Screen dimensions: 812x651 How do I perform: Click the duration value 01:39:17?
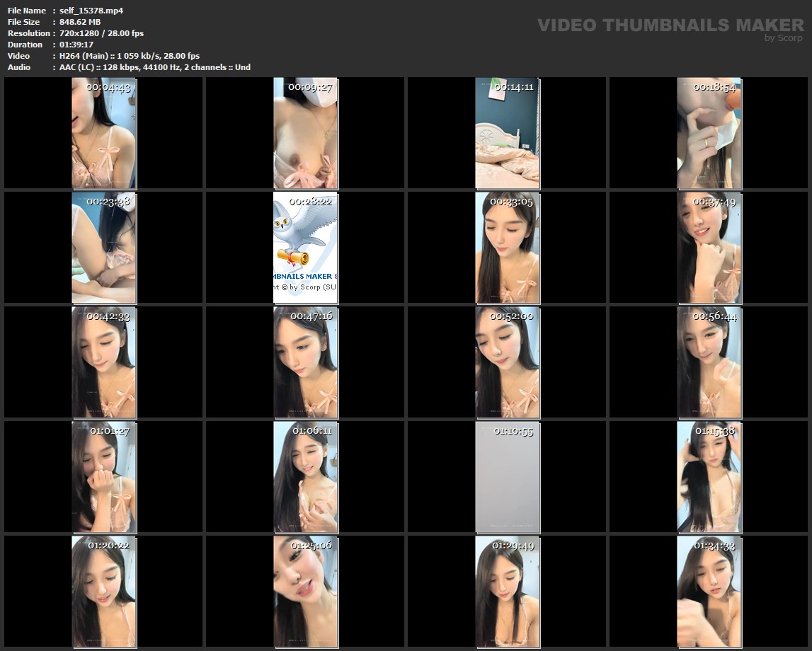(x=76, y=45)
